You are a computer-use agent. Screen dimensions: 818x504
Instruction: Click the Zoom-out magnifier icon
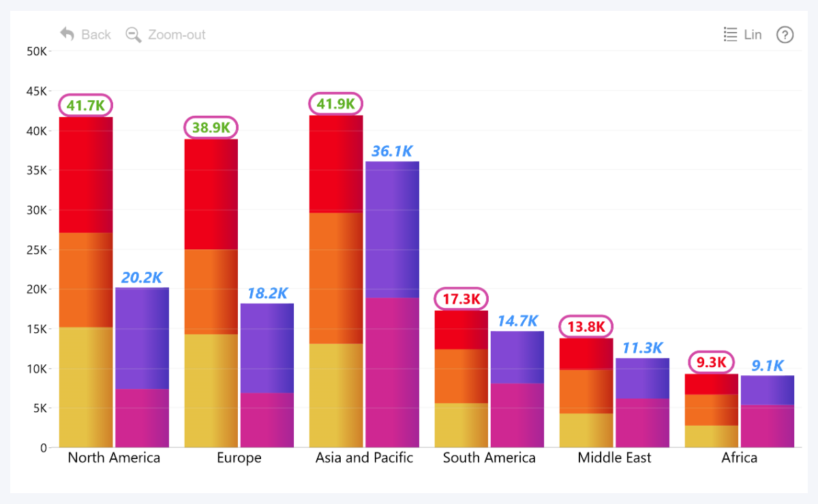tap(134, 35)
